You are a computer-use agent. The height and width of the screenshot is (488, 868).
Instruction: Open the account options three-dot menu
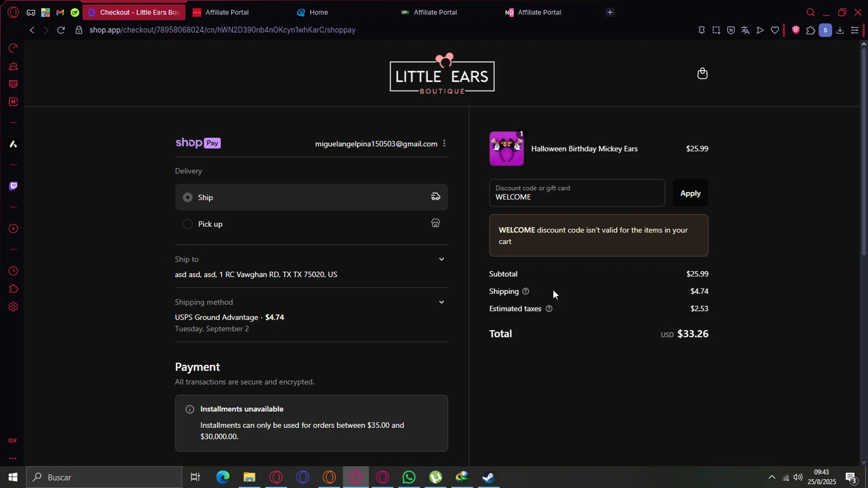[x=444, y=143]
